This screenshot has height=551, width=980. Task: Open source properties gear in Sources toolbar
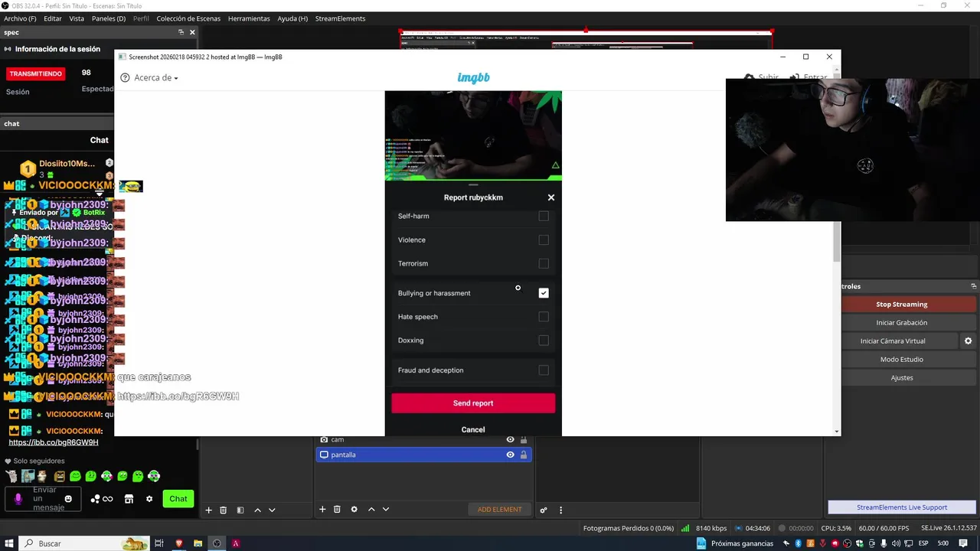click(354, 510)
